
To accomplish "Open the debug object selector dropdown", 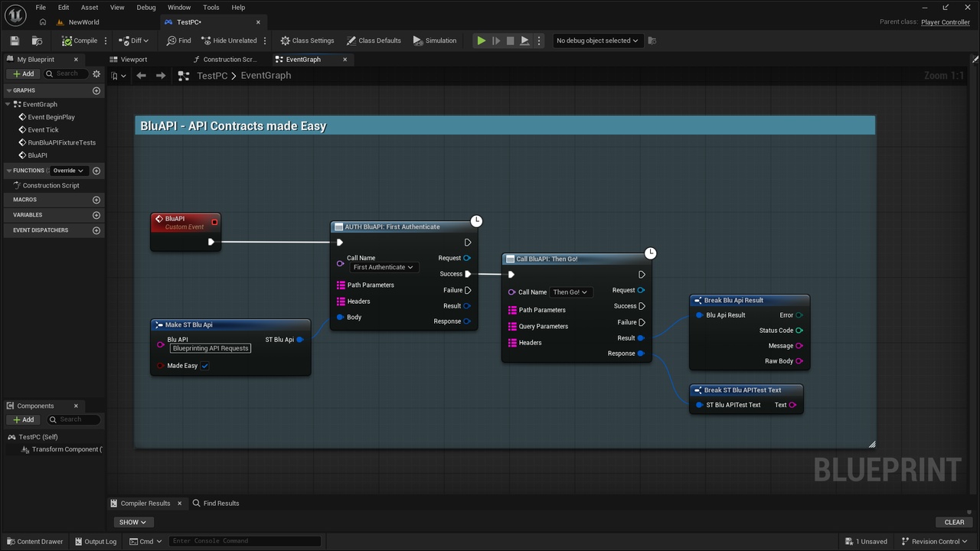I will point(597,41).
